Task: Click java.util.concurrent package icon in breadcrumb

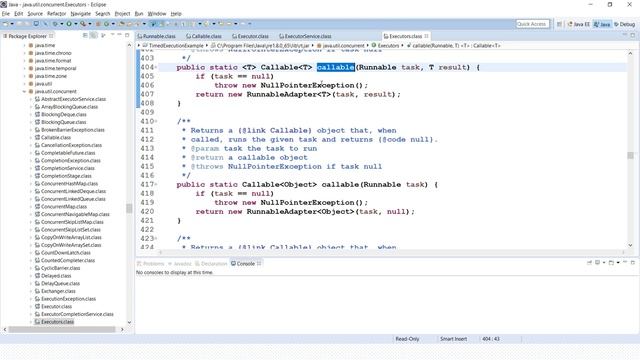Action: (x=319, y=45)
